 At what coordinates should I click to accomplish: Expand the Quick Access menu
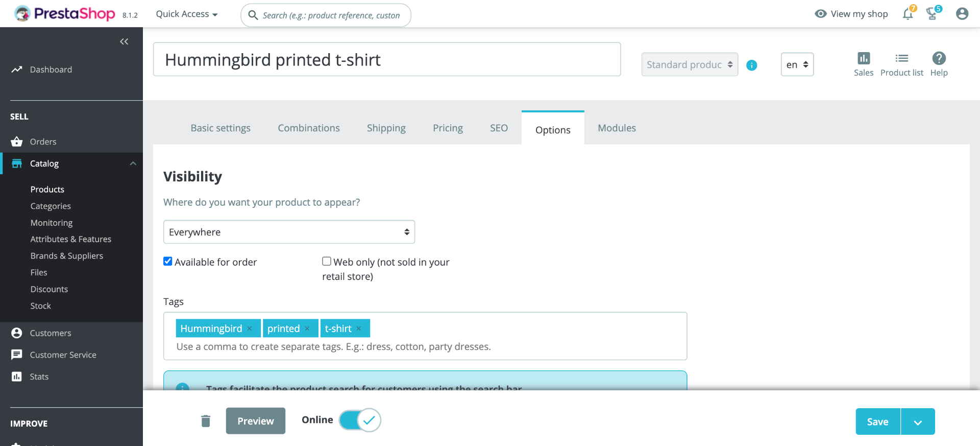[x=187, y=14]
